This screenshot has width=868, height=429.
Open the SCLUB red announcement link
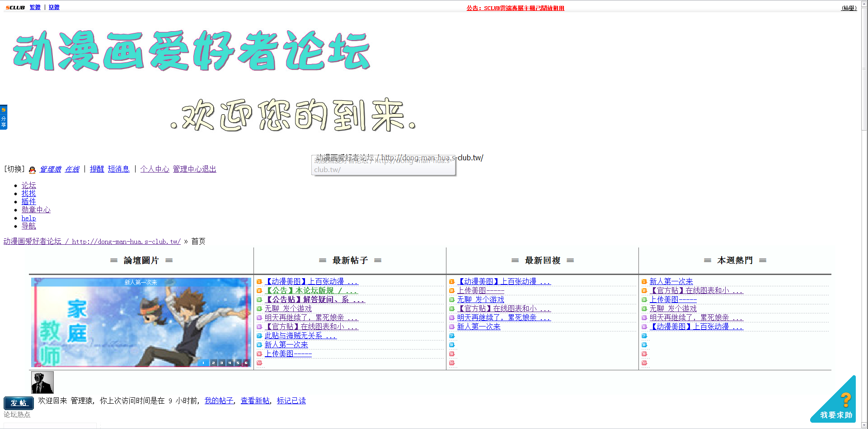[516, 8]
